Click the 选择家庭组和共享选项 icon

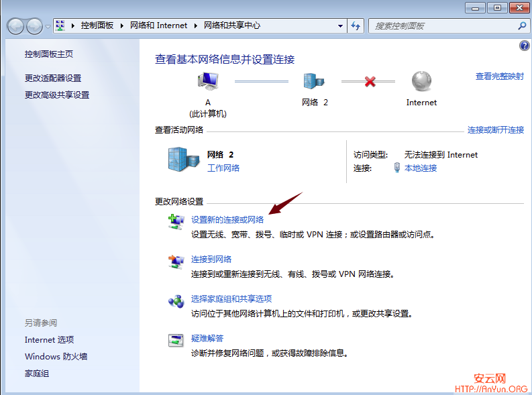(x=176, y=300)
